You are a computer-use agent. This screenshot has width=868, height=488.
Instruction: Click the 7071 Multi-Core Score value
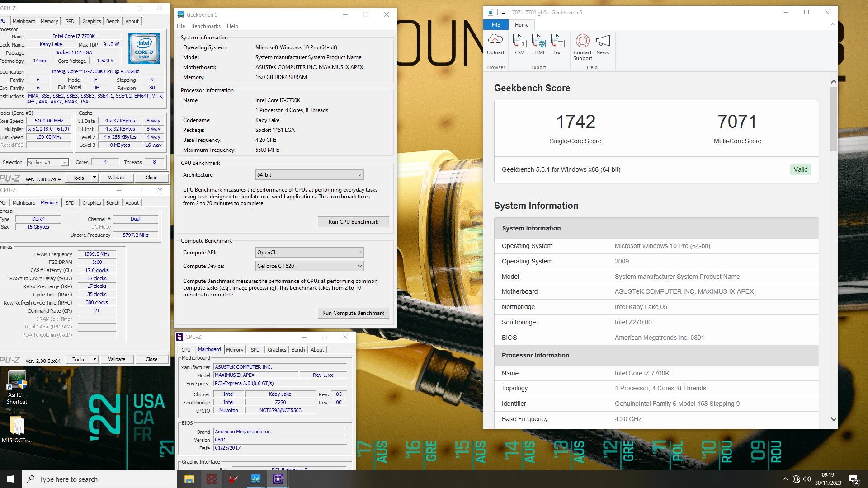737,122
